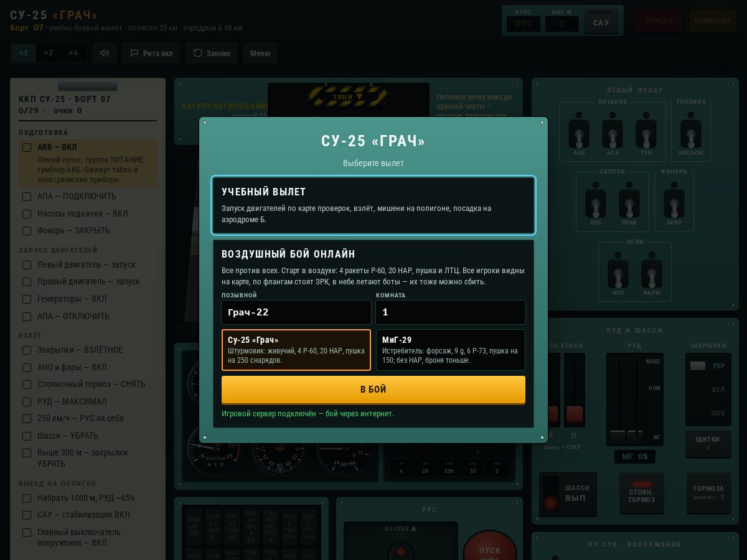Viewport: 747px width, 560px height.
Task: Toggle the sound speaker icon
Action: click(105, 53)
